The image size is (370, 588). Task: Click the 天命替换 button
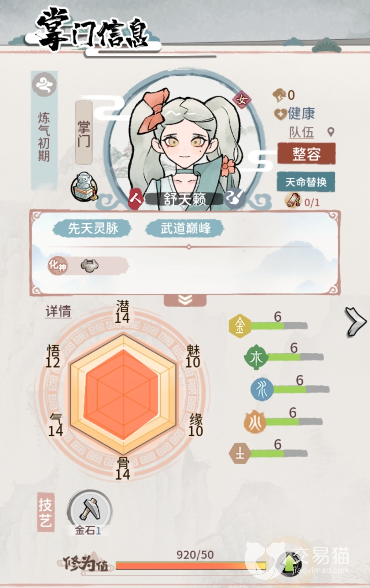coord(306,182)
